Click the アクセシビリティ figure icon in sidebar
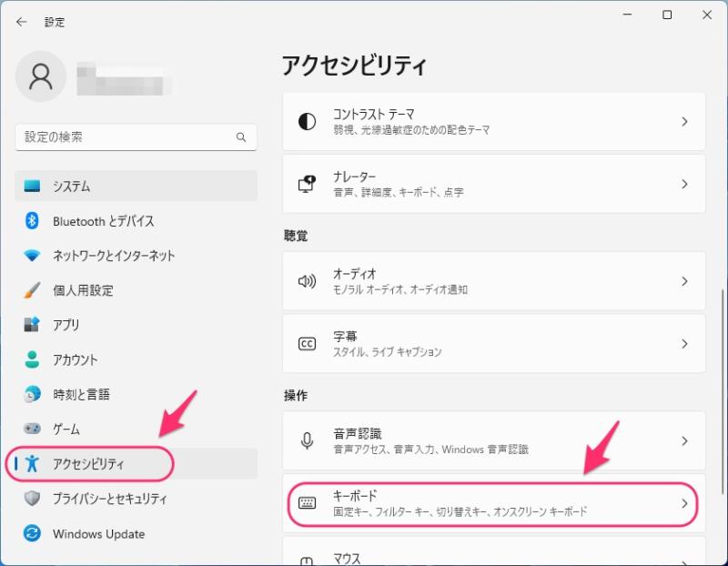This screenshot has width=728, height=566. pos(32,463)
